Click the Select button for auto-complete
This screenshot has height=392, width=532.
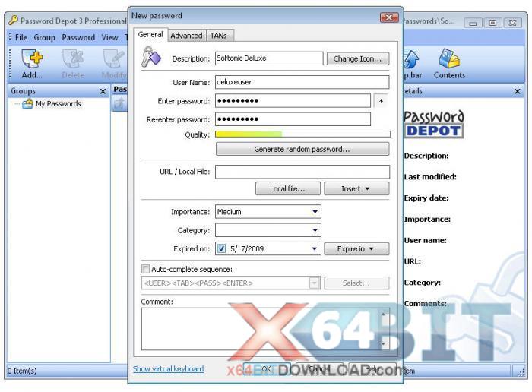356,283
